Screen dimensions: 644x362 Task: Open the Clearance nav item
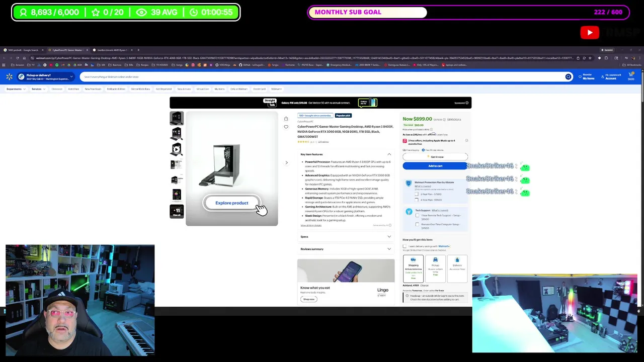click(x=56, y=89)
